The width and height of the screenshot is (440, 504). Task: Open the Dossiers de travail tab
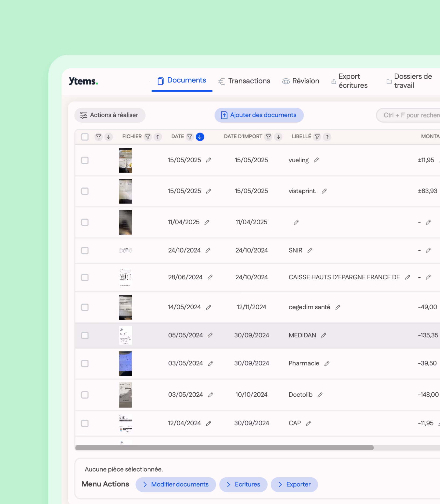point(409,81)
